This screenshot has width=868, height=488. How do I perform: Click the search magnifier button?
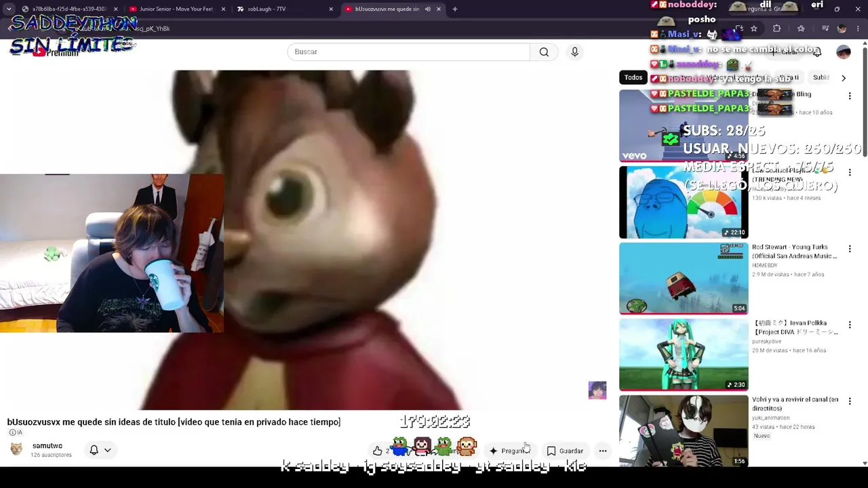tap(544, 52)
